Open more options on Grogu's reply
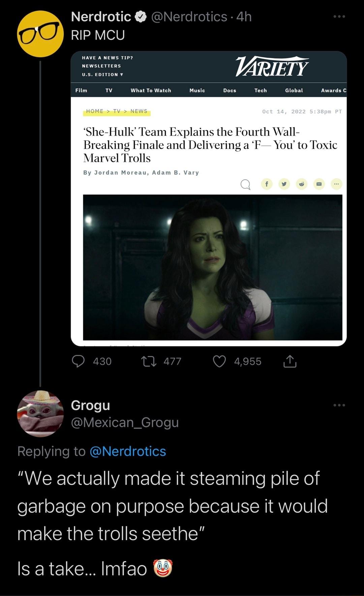 tap(339, 406)
